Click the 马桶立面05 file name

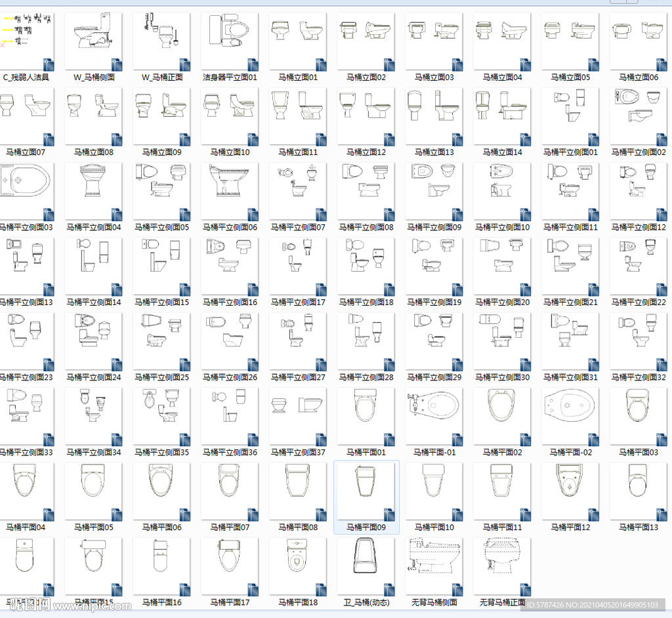(x=571, y=77)
